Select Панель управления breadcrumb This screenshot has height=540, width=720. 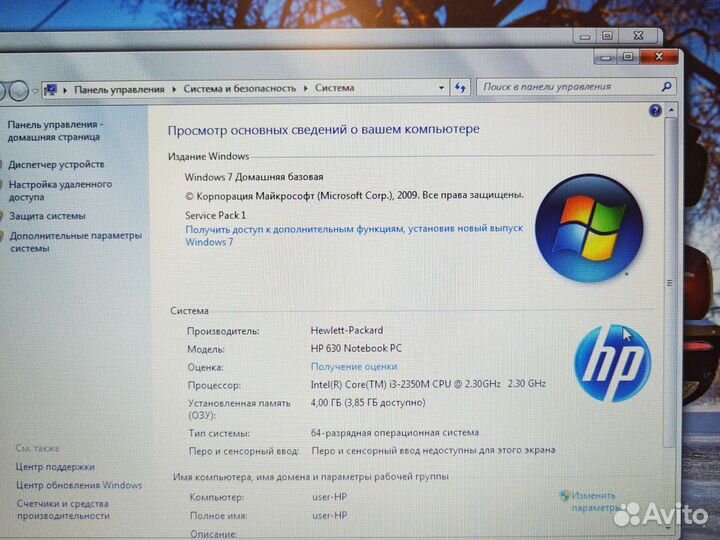tap(119, 90)
